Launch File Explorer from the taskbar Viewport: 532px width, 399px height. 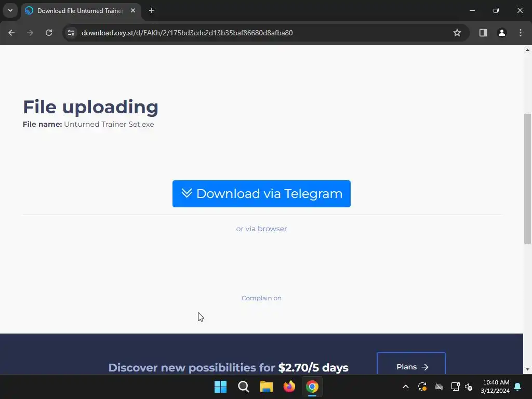tap(267, 387)
